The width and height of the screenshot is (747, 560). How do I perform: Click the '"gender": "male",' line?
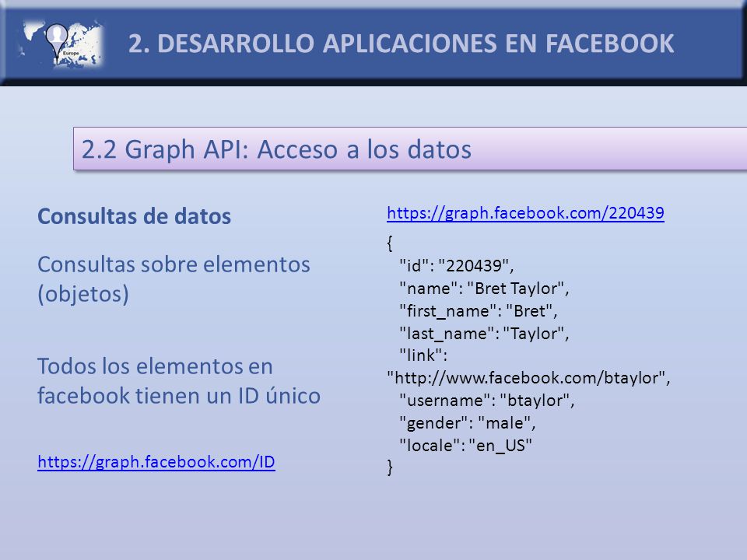pos(468,423)
